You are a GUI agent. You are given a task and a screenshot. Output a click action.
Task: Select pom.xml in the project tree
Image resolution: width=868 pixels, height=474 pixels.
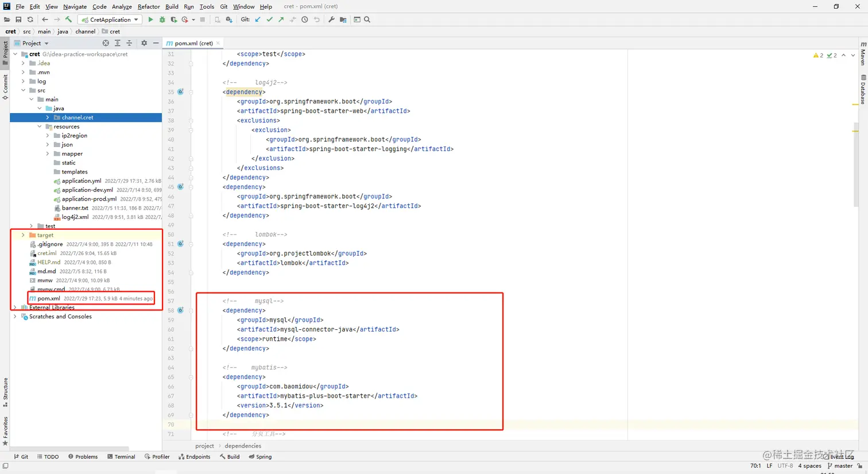(49, 298)
